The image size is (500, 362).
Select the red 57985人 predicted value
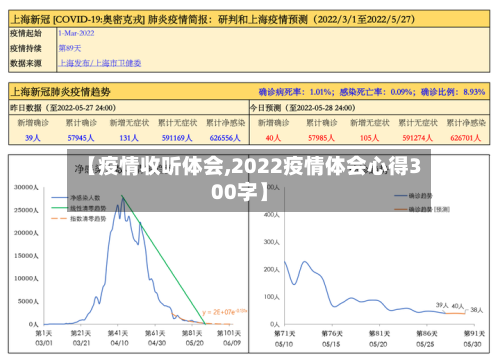321,138
